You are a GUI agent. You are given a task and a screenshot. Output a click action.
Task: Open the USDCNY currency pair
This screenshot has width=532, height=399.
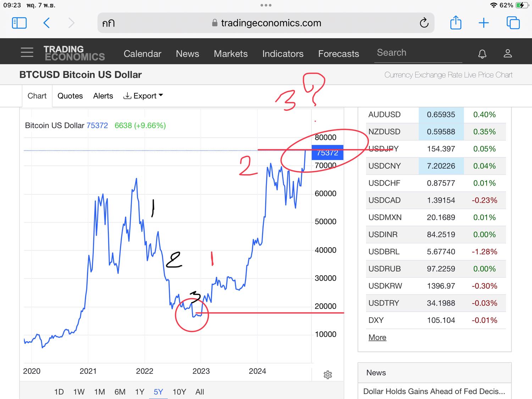tap(384, 166)
